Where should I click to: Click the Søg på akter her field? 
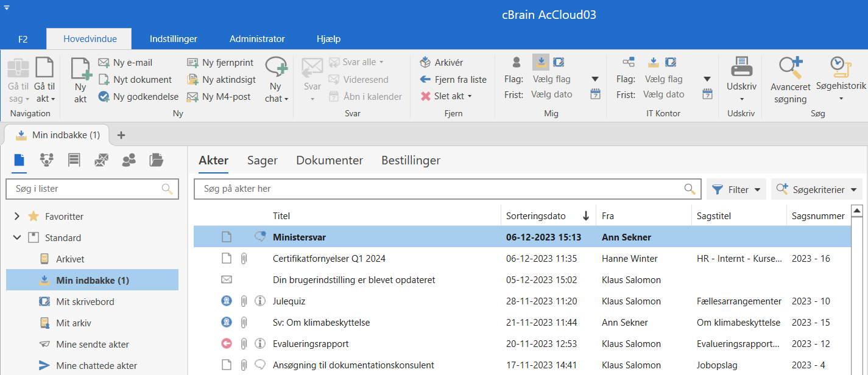click(439, 189)
